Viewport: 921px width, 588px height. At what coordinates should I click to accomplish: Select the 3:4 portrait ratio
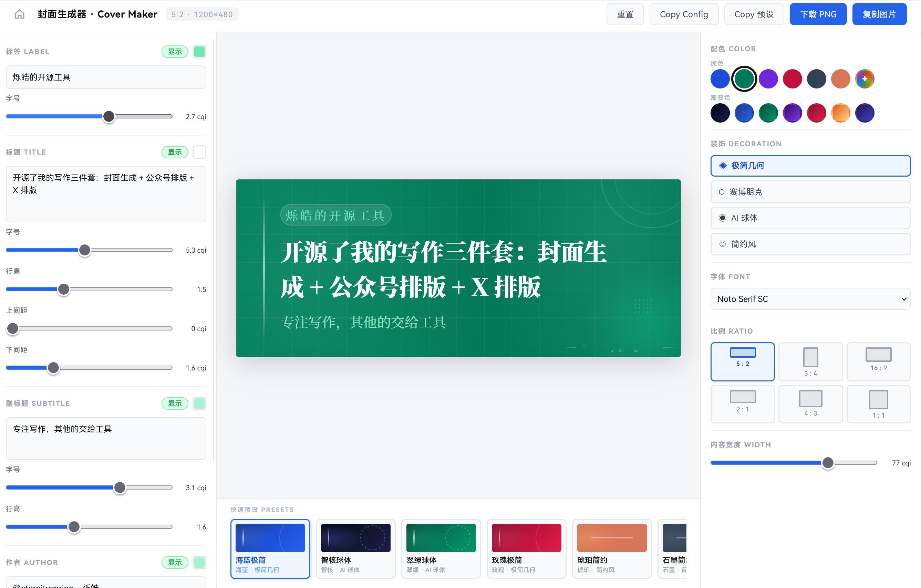click(810, 361)
